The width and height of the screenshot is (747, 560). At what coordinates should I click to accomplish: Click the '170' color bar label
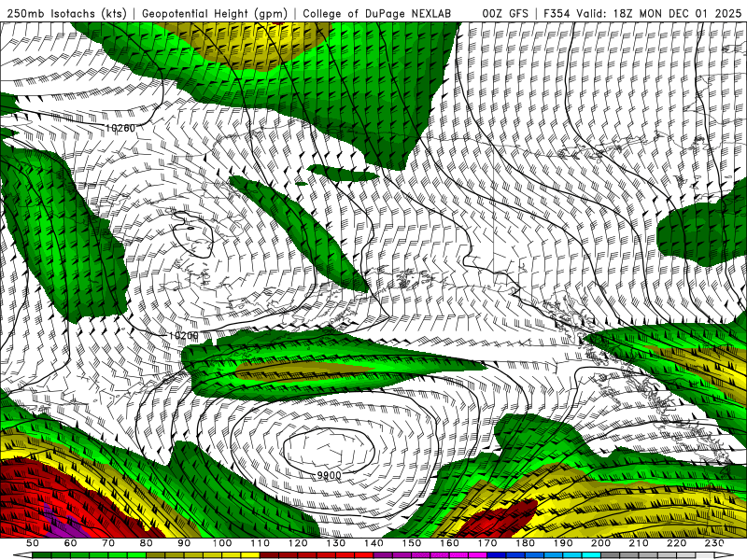(x=487, y=543)
